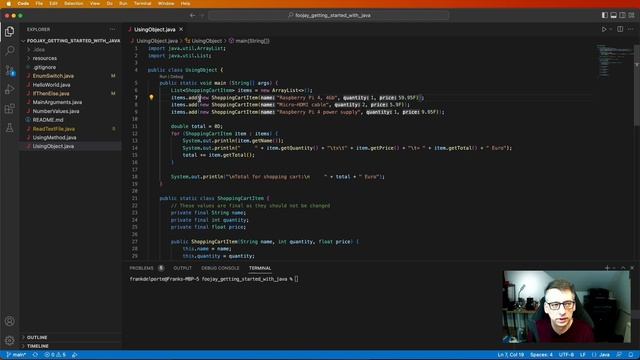Toggle the Secondary Side Bar visibility
The width and height of the screenshot is (640, 360).
622,15
